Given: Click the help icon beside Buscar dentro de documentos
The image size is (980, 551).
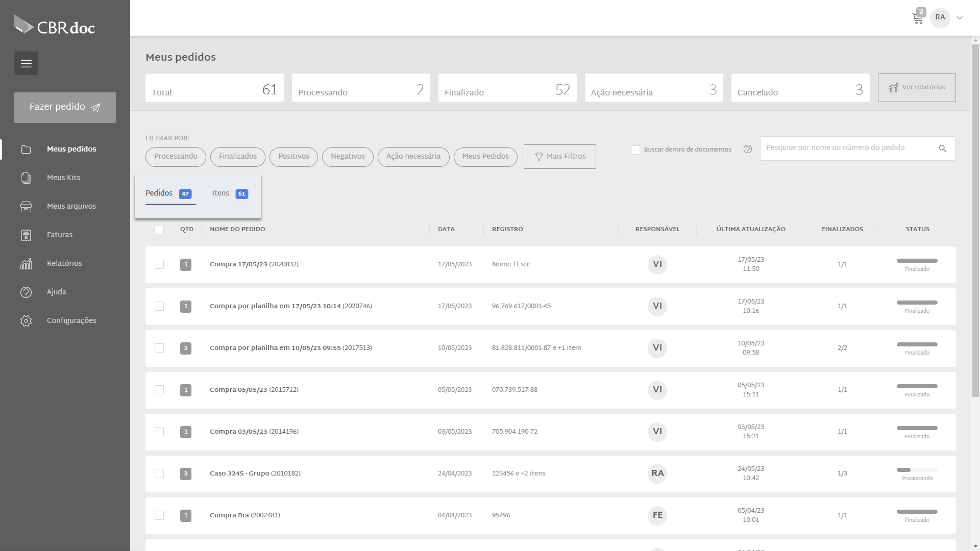Looking at the screenshot, I should point(748,149).
